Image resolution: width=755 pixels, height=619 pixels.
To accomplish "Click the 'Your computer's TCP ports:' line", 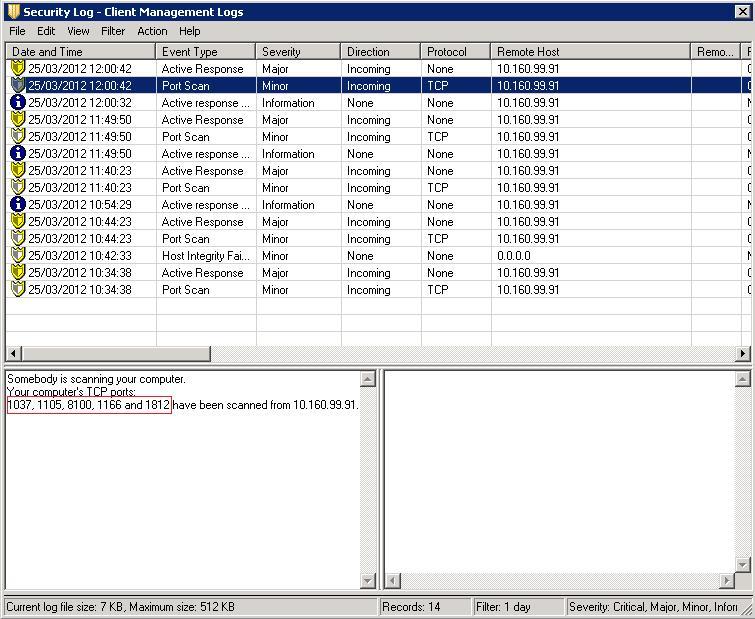I will [71, 392].
